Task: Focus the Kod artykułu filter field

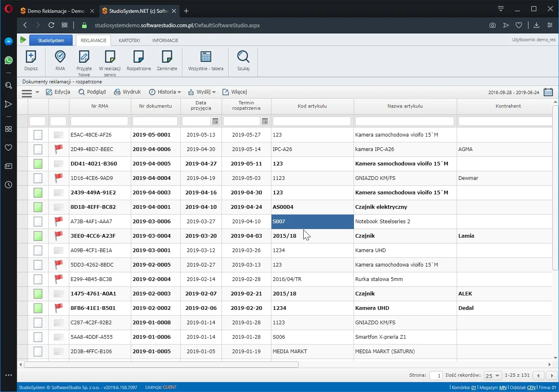Action: [312, 121]
